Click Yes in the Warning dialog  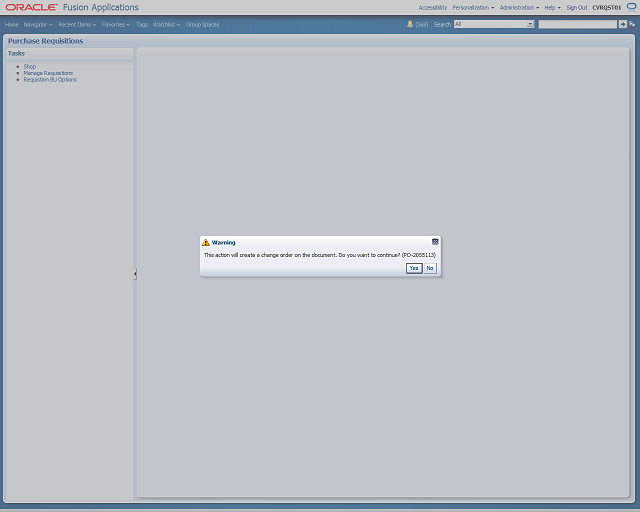[414, 268]
